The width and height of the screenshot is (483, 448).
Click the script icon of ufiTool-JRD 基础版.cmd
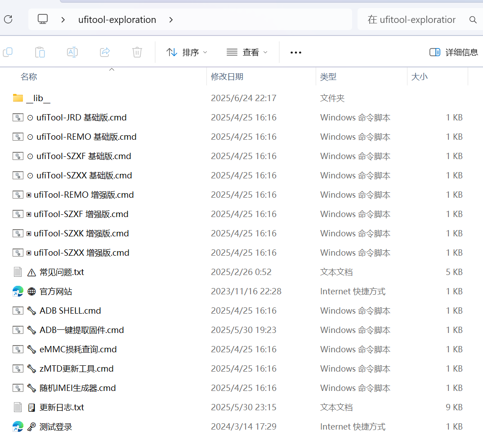18,117
